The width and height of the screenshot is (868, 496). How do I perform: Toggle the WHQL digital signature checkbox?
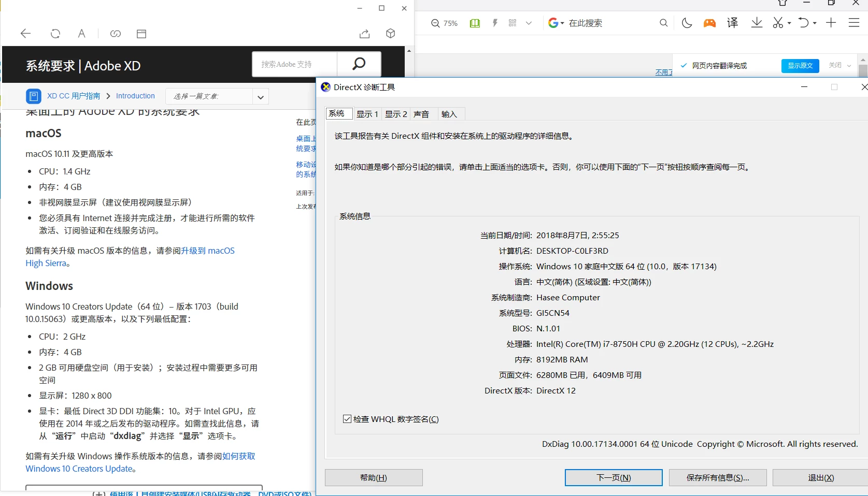coord(347,419)
